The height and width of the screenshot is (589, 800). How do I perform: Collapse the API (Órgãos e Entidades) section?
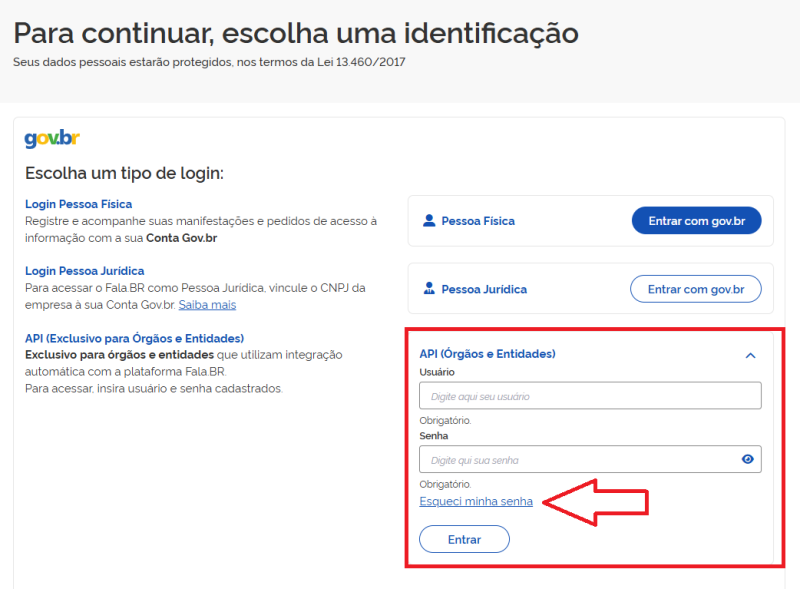(x=750, y=354)
